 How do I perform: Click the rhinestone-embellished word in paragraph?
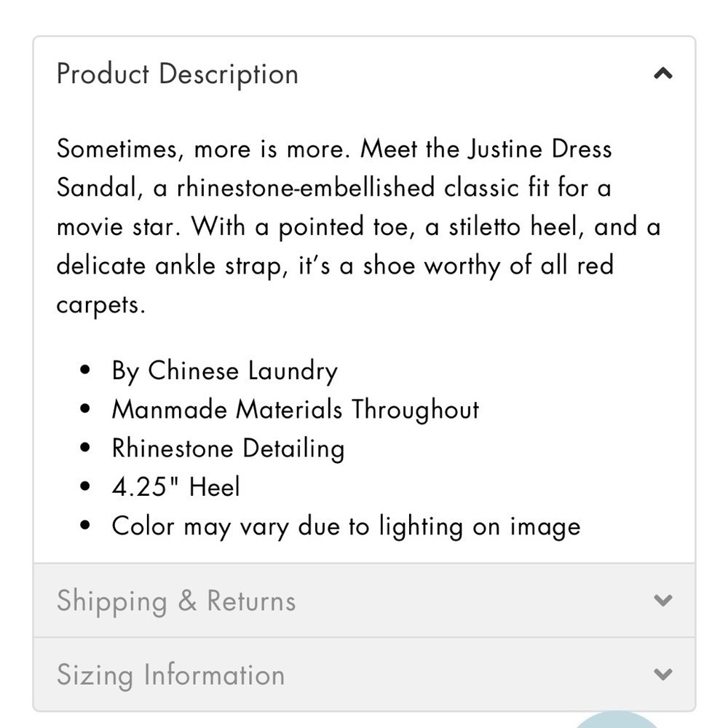click(x=306, y=188)
